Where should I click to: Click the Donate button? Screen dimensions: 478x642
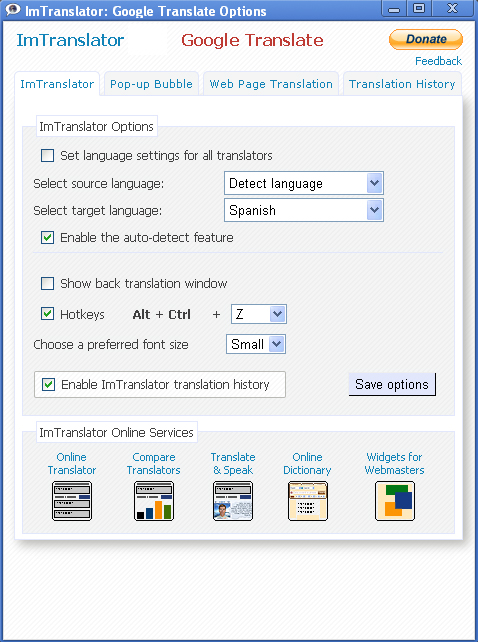pyautogui.click(x=426, y=39)
